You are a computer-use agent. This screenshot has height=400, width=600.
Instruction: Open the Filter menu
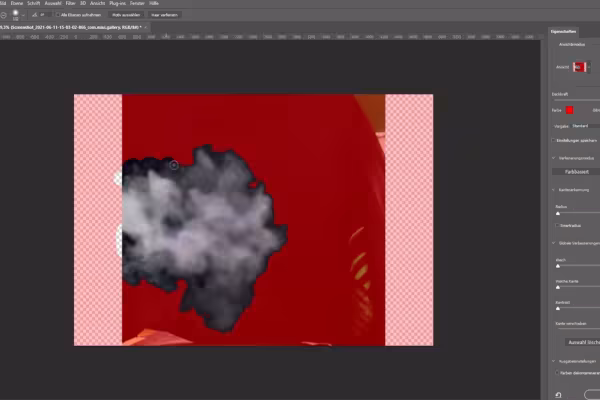tap(70, 3)
